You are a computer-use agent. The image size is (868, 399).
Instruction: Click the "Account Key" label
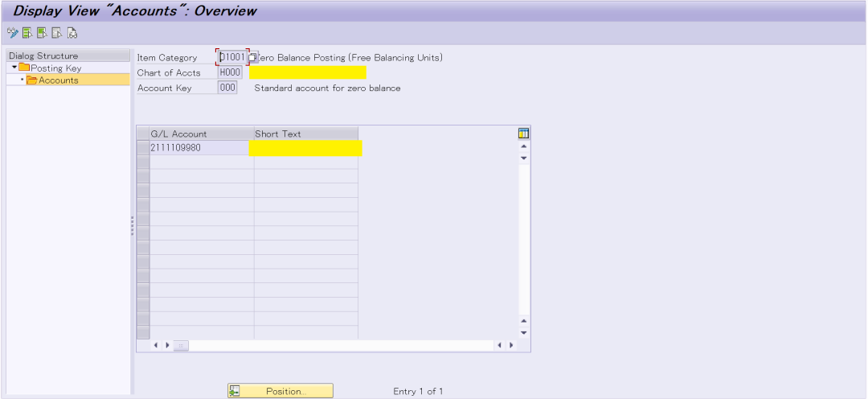[x=165, y=88]
